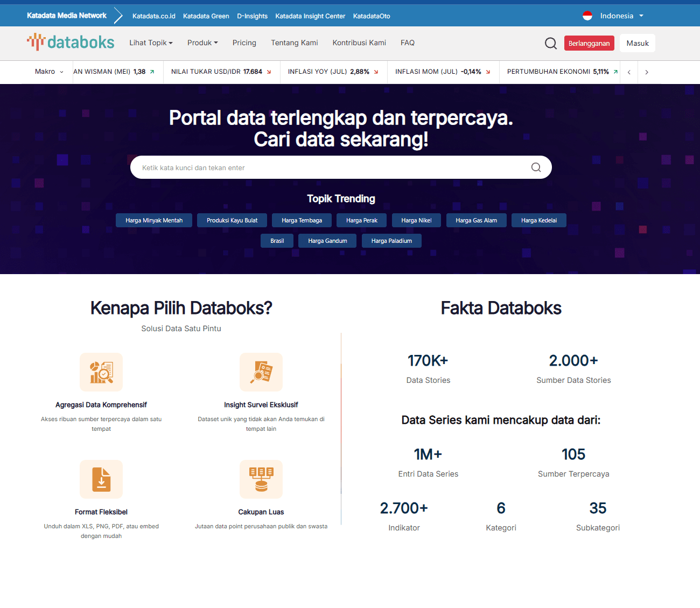
Task: Click the Inflasi YoY (Jul) ticker item
Action: pos(333,72)
